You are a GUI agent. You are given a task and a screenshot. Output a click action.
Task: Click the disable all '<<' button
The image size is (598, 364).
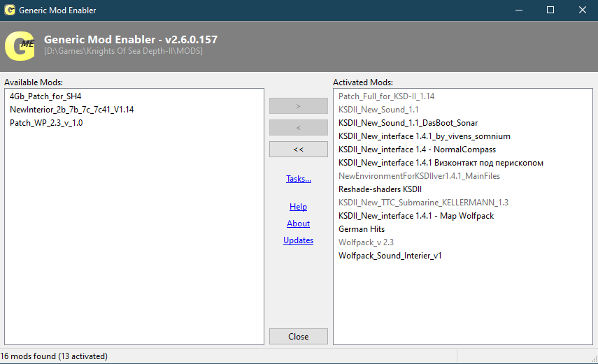[x=298, y=150]
